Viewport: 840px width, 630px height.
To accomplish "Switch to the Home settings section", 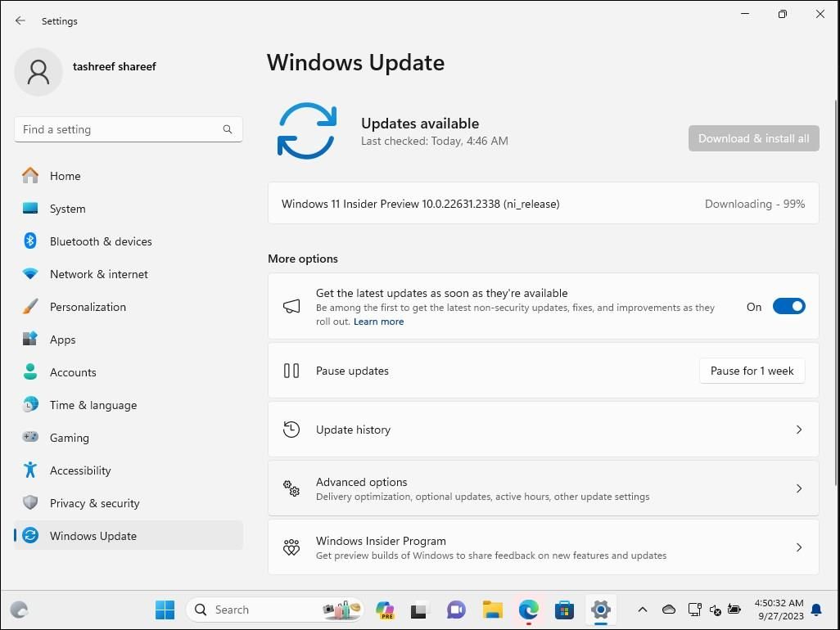I will point(65,176).
